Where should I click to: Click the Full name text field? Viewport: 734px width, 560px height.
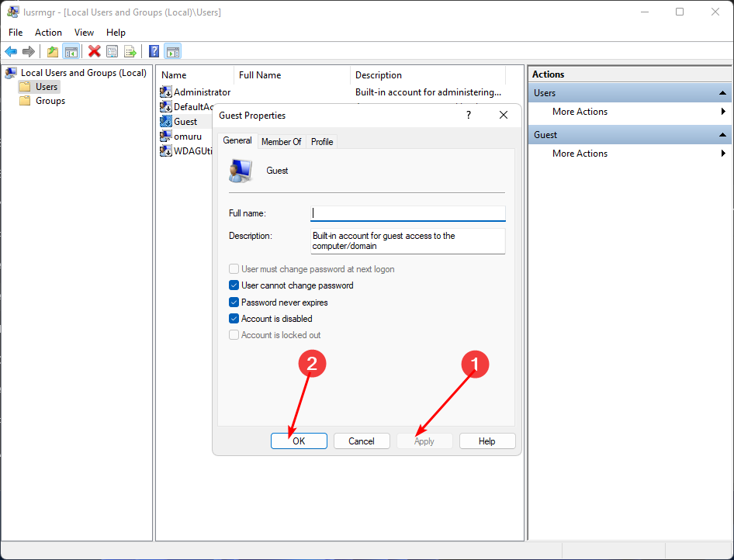[407, 213]
